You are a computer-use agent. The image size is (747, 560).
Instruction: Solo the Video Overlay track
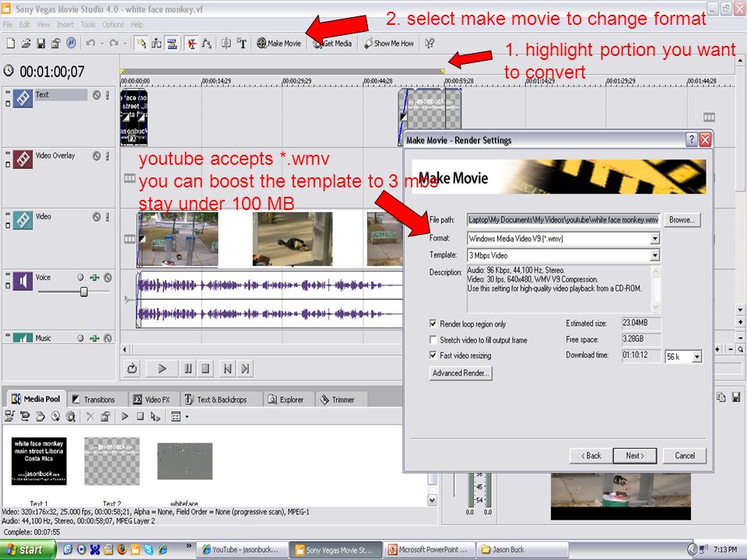click(x=107, y=156)
